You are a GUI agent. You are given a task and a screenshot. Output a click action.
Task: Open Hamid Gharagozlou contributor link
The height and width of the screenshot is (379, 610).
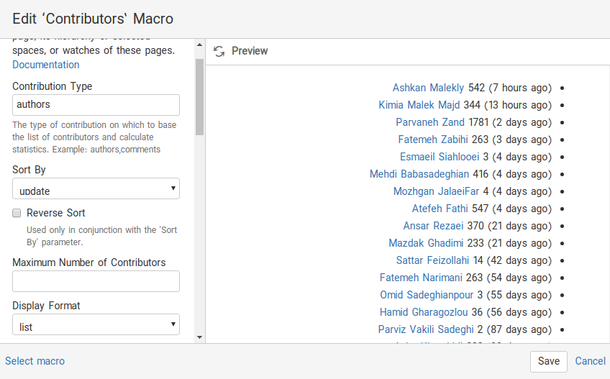424,312
